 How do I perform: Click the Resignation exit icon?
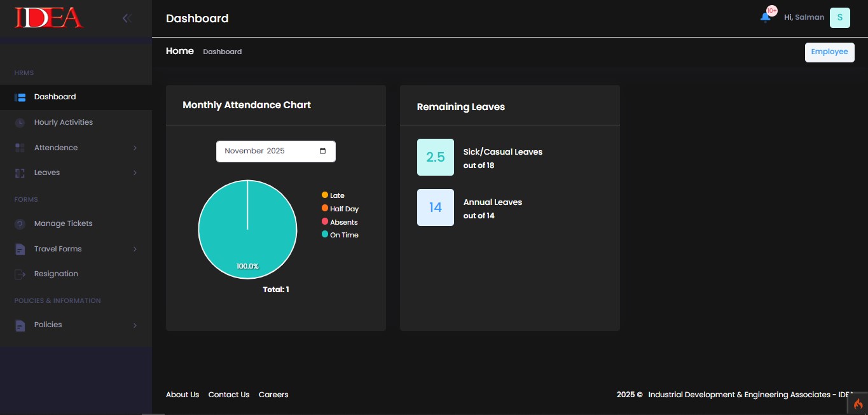click(x=20, y=274)
